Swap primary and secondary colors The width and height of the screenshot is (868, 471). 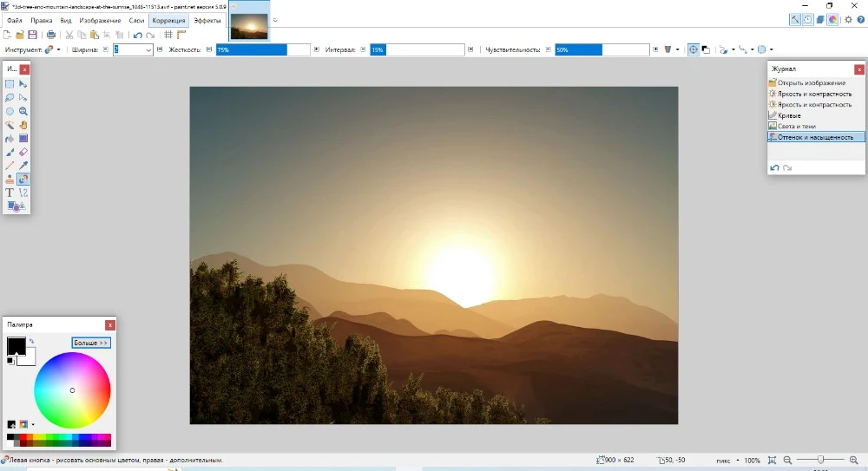click(x=31, y=341)
